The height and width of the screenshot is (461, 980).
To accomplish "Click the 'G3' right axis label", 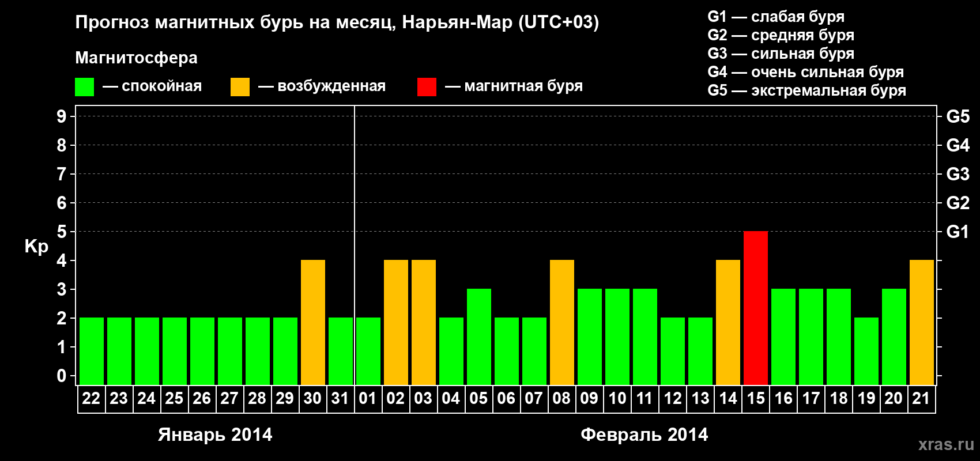I will tap(958, 174).
